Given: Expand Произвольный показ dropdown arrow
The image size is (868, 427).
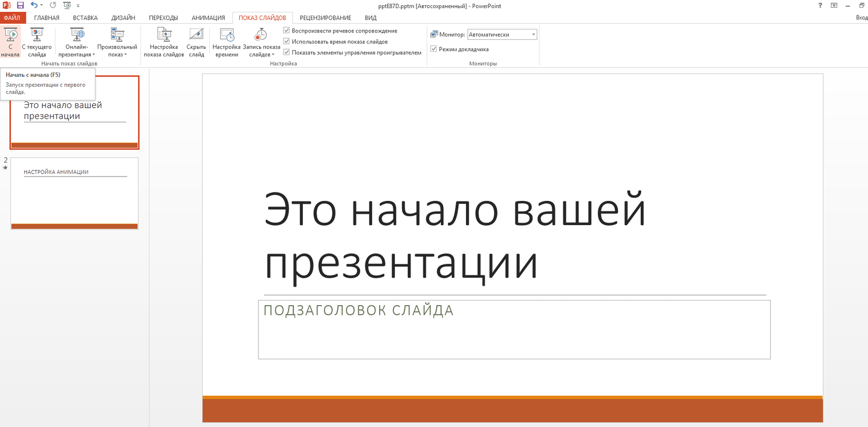Looking at the screenshot, I should pos(126,55).
